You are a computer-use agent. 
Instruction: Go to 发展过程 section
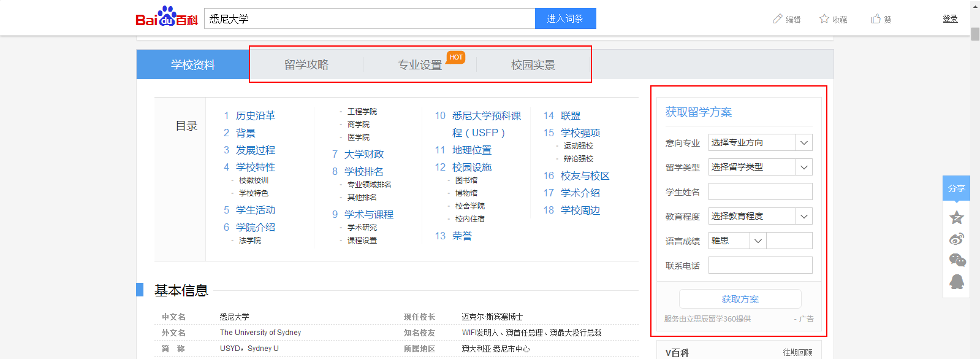coord(256,150)
